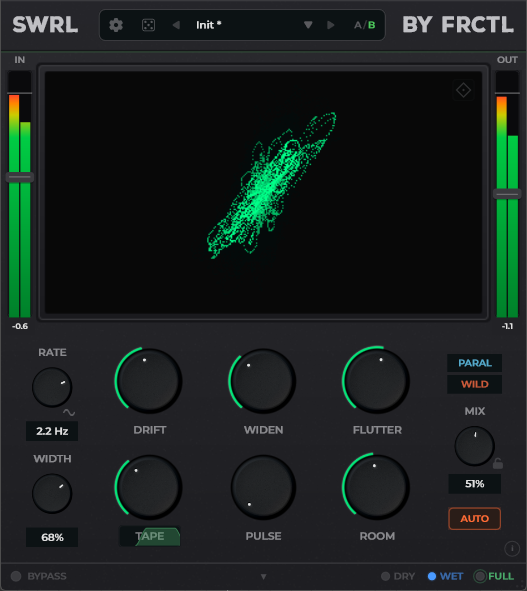Click the BY FRCTL brand logo
The height and width of the screenshot is (591, 527).
point(458,25)
